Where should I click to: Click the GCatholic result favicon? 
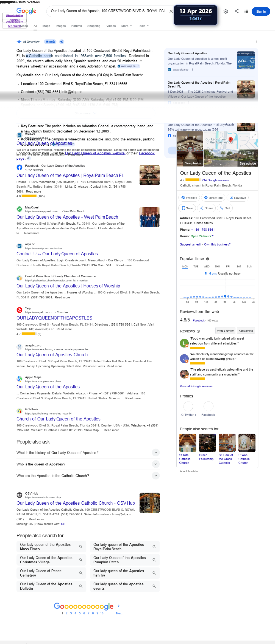[x=20, y=411]
